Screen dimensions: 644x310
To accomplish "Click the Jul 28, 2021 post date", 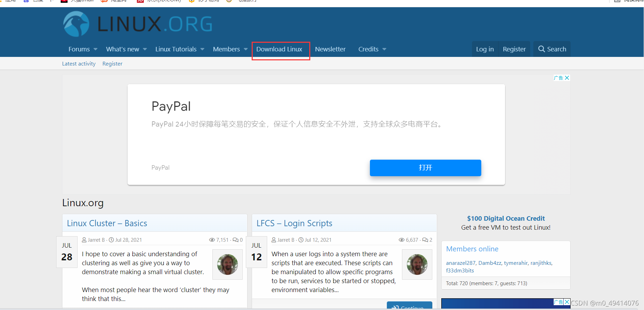I will coord(128,240).
